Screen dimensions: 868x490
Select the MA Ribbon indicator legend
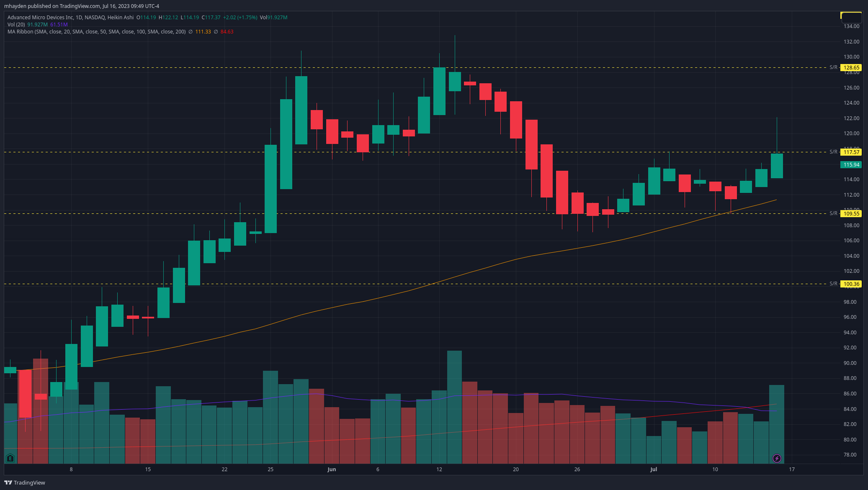(x=96, y=32)
